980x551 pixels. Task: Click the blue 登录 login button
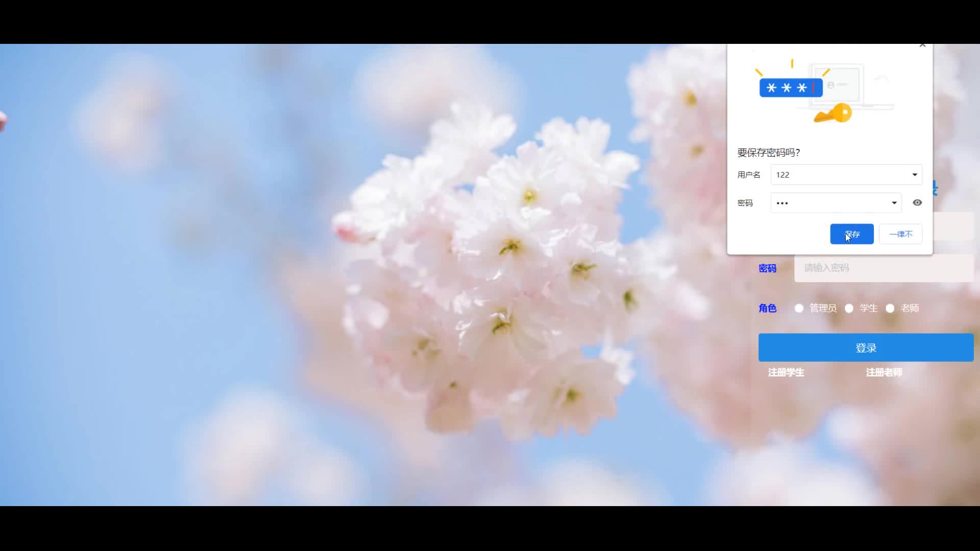click(x=866, y=348)
